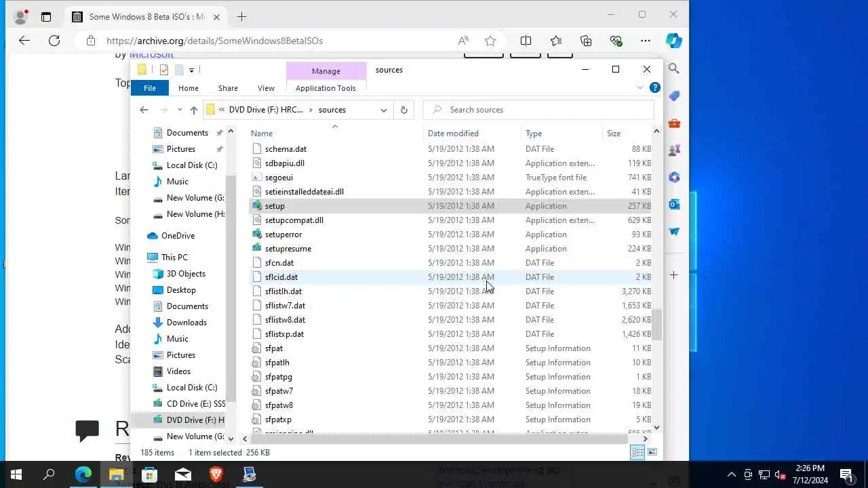Launch Brave browser from taskbar

216,474
